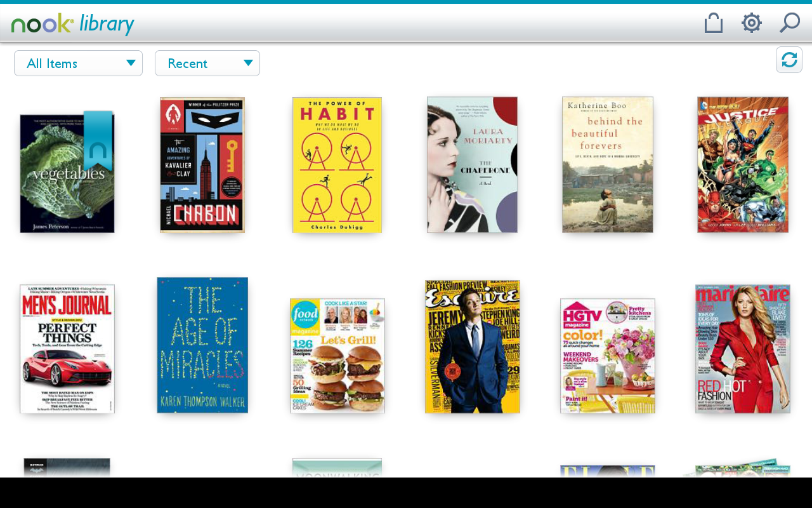Open the Recent sort dropdown
Viewport: 812px width, 508px height.
[207, 63]
